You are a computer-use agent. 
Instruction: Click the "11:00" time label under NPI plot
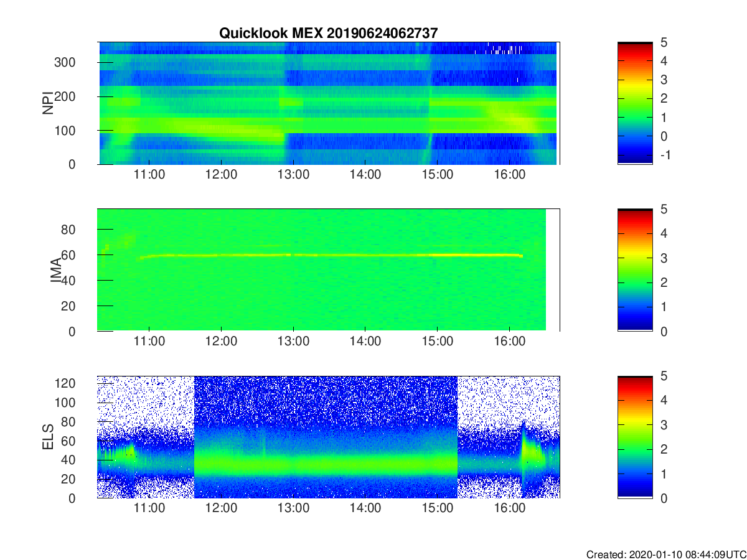pyautogui.click(x=149, y=175)
